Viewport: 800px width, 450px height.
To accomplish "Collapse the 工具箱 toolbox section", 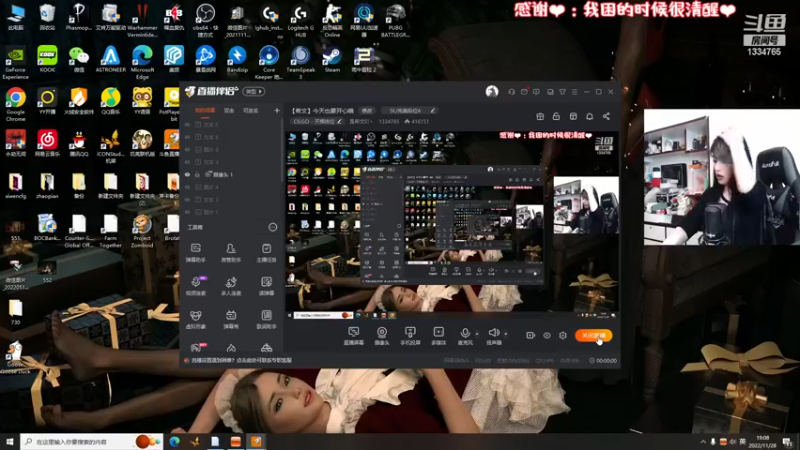I will 272,227.
